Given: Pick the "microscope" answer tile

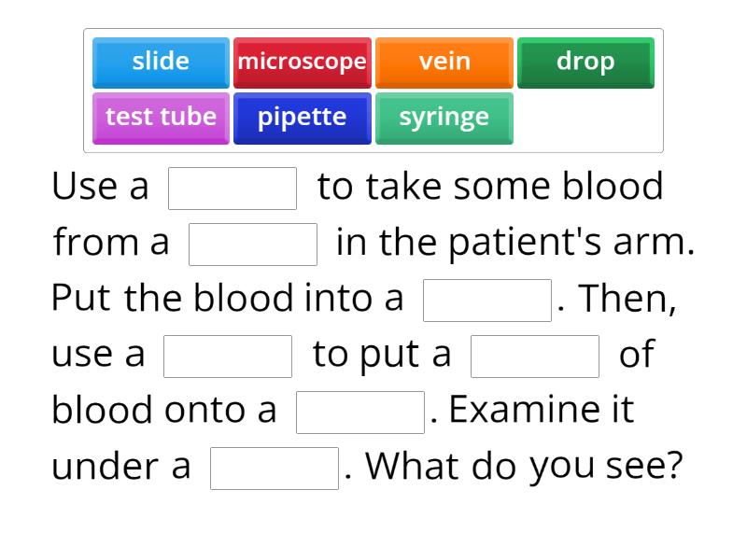Looking at the screenshot, I should coord(303,62).
